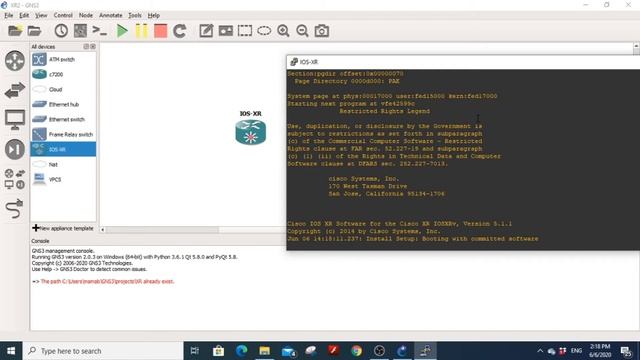Screen dimensions: 640x360
Task: Select the insert picture tool
Action: 225,31
